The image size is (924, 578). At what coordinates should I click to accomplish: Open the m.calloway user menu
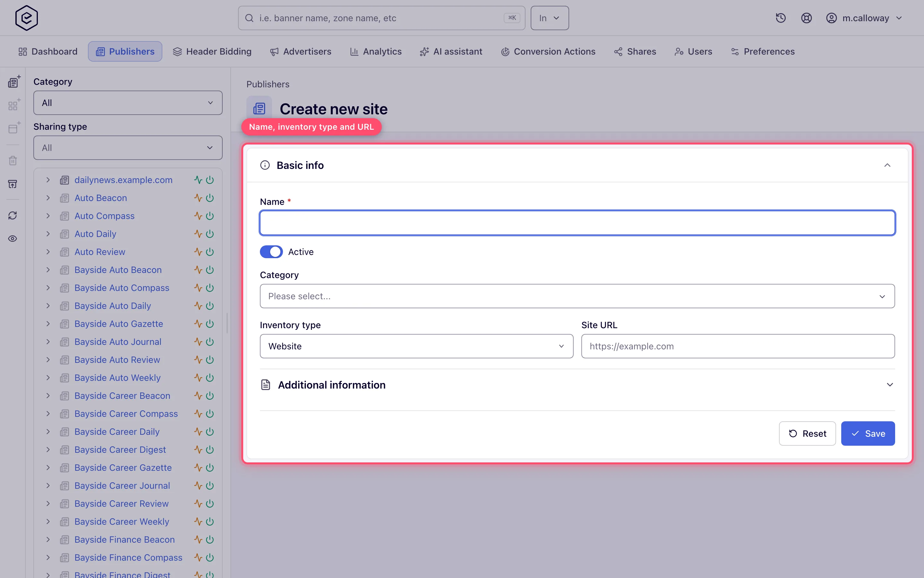(x=864, y=18)
